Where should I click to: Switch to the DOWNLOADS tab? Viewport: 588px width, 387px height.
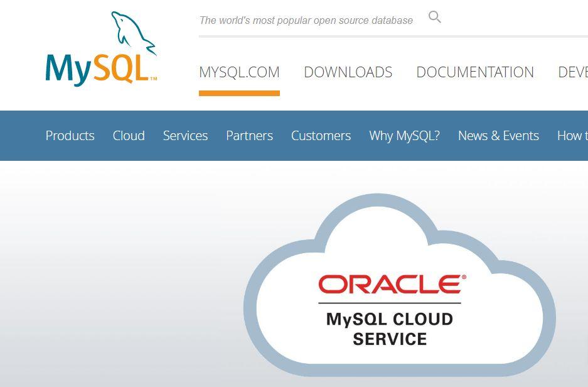click(348, 72)
